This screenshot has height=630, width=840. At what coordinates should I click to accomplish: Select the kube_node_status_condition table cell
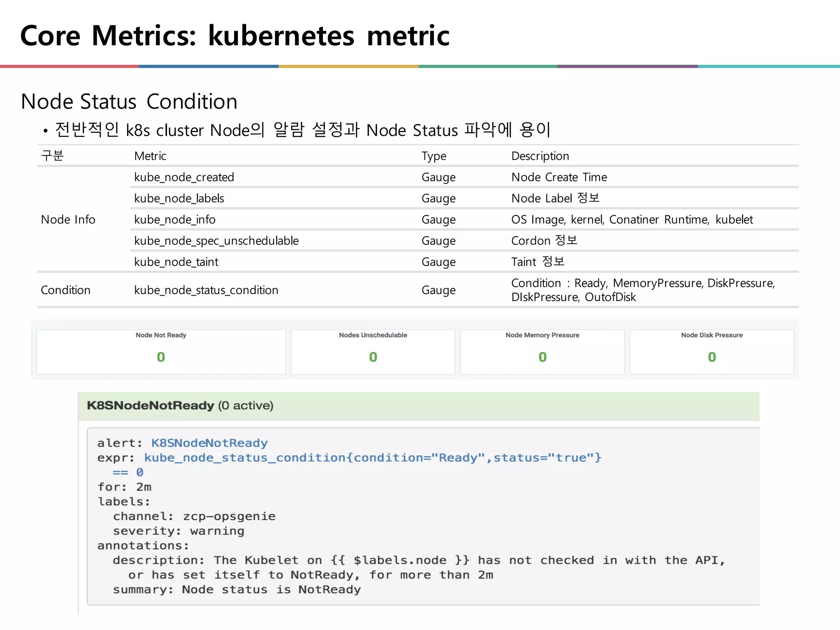pos(206,290)
